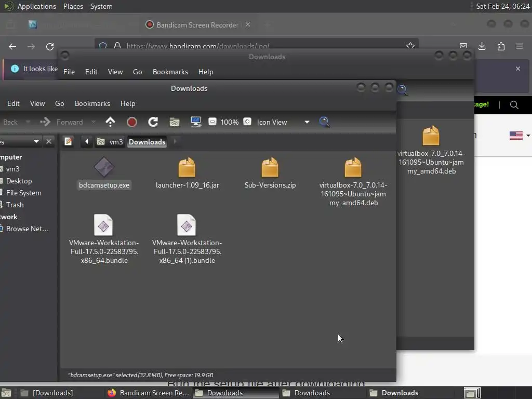The width and height of the screenshot is (532, 399).
Task: Close the Bandicam Screen Recorder tab
Action: tap(248, 25)
